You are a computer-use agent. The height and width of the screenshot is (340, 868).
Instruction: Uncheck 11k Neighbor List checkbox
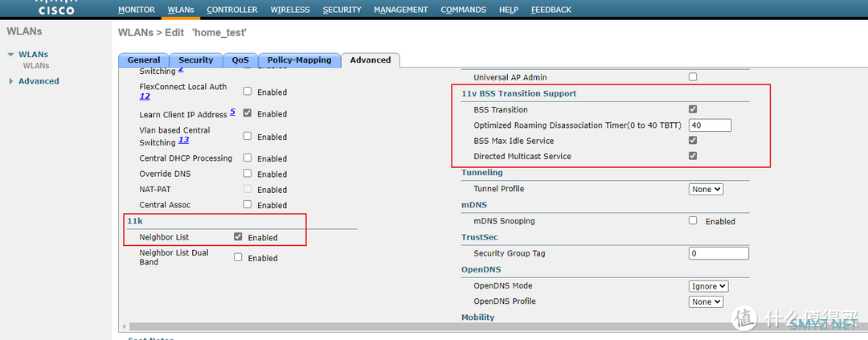click(238, 236)
